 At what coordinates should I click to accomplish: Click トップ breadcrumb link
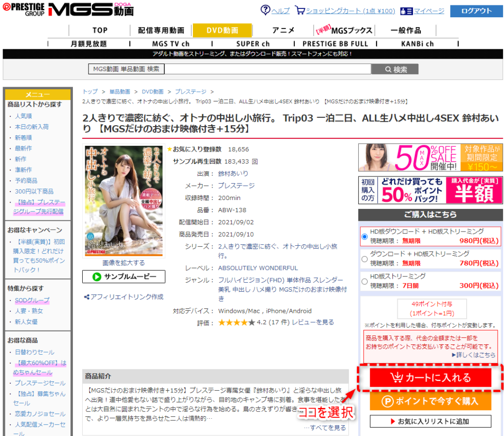(90, 92)
